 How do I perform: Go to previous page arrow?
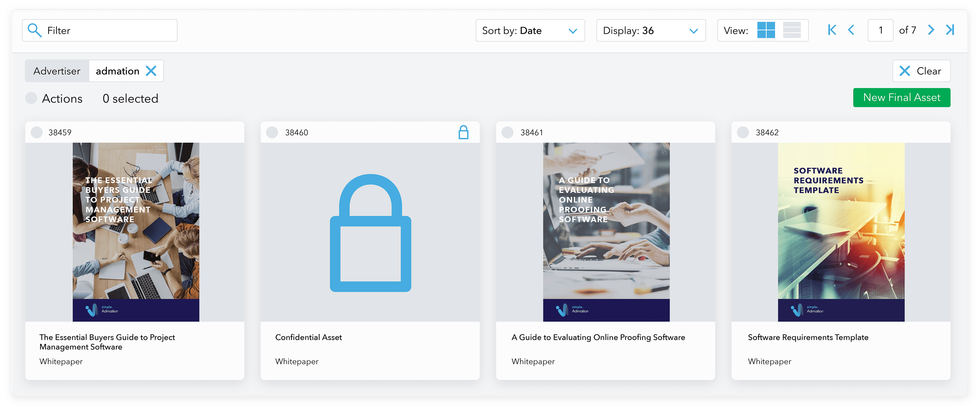851,30
